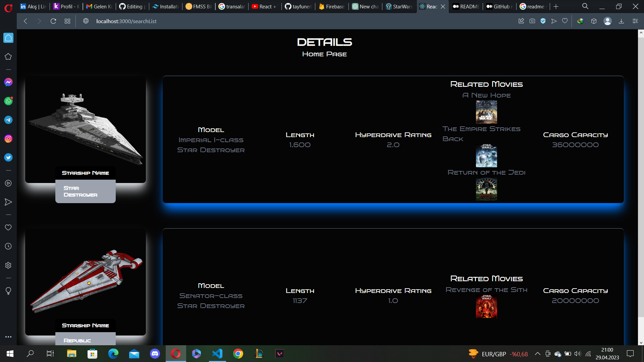Launch Telegram from the sidebar

[8, 120]
